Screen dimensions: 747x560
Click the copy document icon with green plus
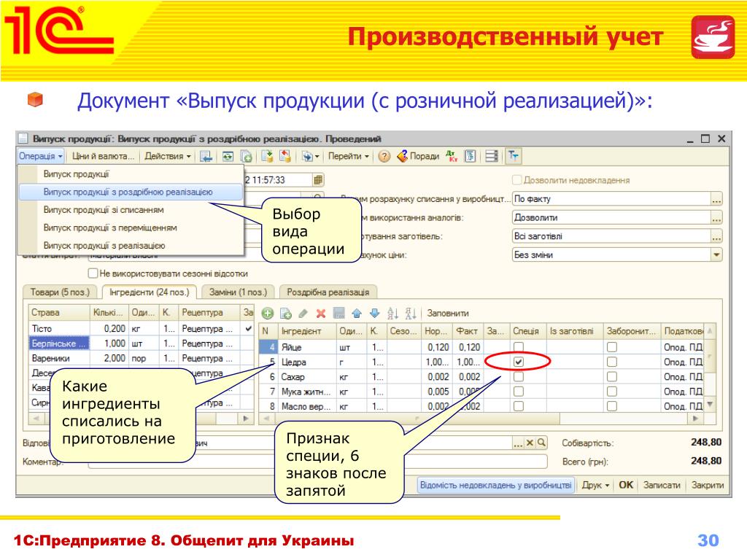(x=247, y=156)
